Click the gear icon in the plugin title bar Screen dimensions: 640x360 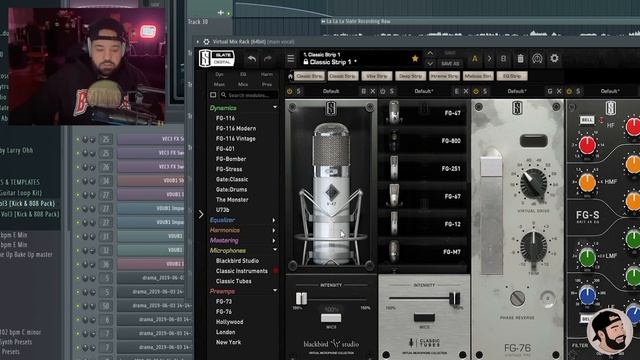tap(207, 42)
